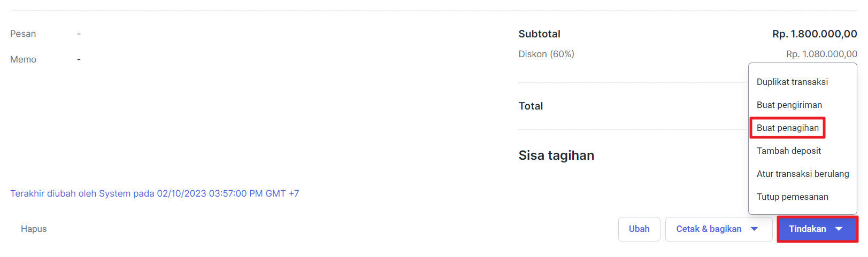The image size is (868, 257).
Task: Click the Tindakan button label
Action: [807, 229]
